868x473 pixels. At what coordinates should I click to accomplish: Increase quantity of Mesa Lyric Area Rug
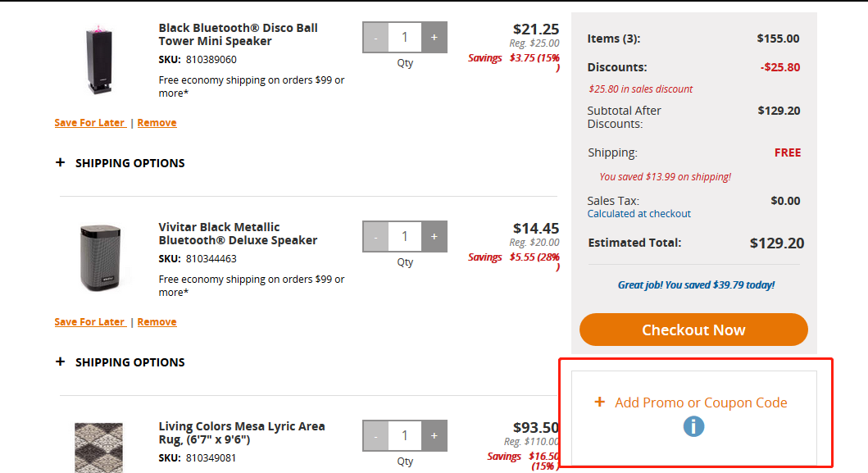pos(434,436)
